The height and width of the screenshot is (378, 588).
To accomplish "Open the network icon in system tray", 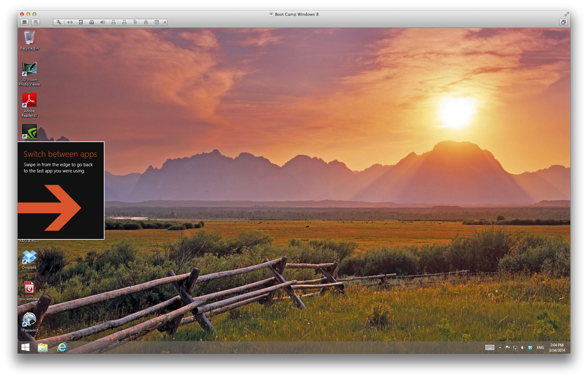I will (x=515, y=348).
